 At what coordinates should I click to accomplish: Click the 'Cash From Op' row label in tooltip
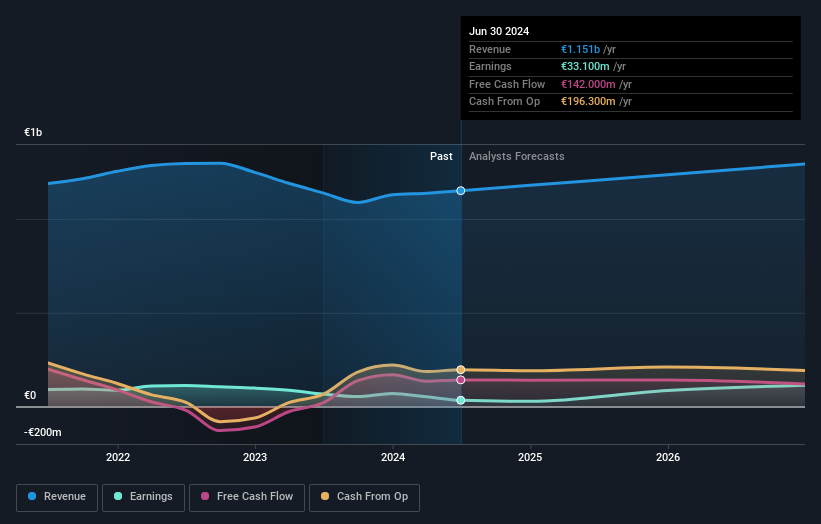point(504,102)
